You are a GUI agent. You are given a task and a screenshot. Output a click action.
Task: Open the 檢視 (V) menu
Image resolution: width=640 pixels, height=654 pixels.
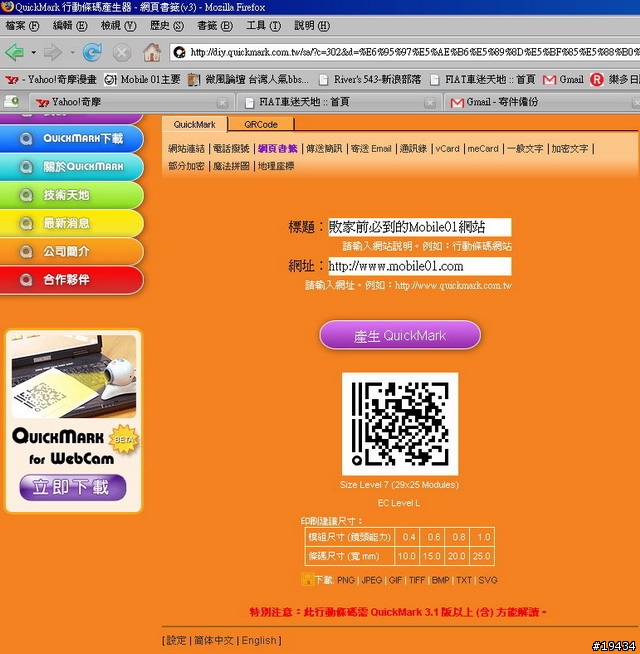coord(118,26)
